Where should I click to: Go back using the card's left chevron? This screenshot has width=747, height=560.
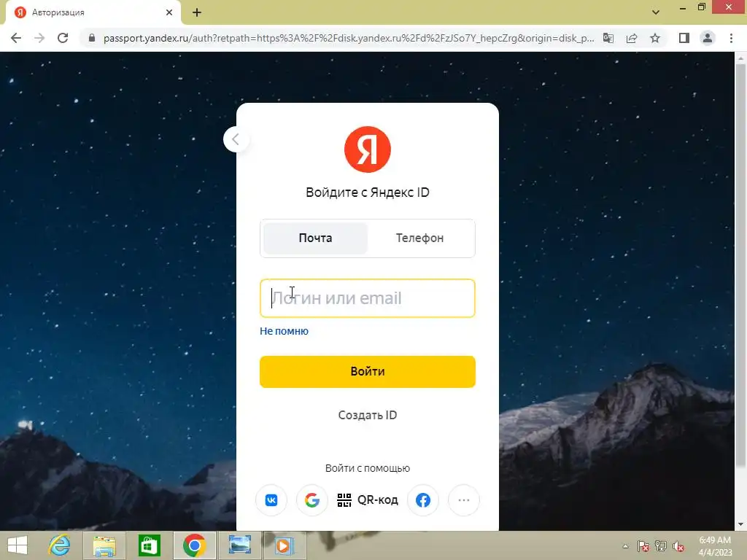click(x=236, y=139)
